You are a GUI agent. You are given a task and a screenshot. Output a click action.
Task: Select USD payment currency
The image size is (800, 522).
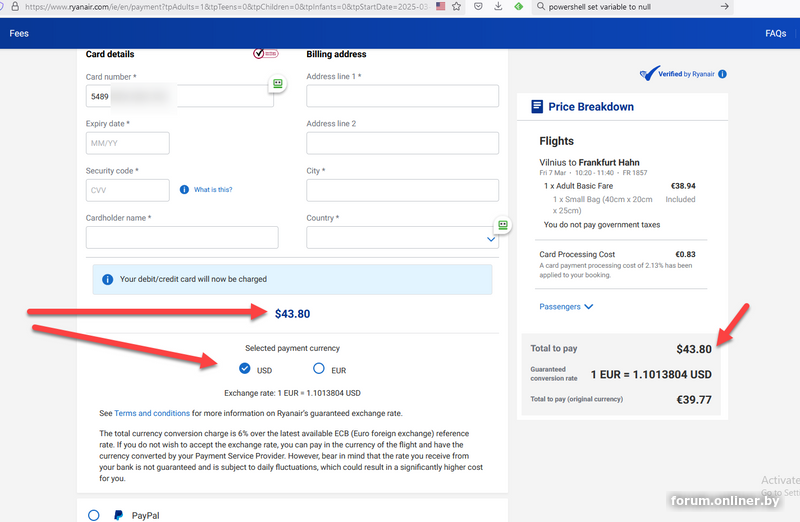(245, 368)
